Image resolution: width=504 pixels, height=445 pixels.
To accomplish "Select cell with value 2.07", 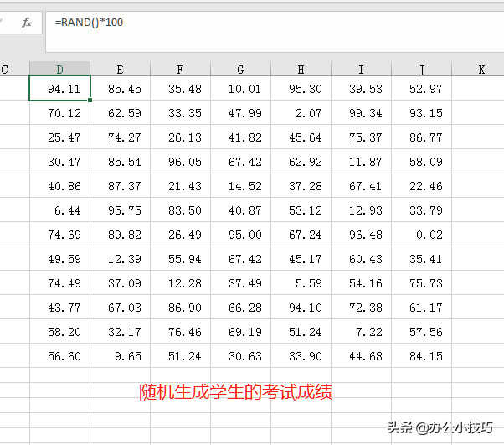I will coord(301,112).
